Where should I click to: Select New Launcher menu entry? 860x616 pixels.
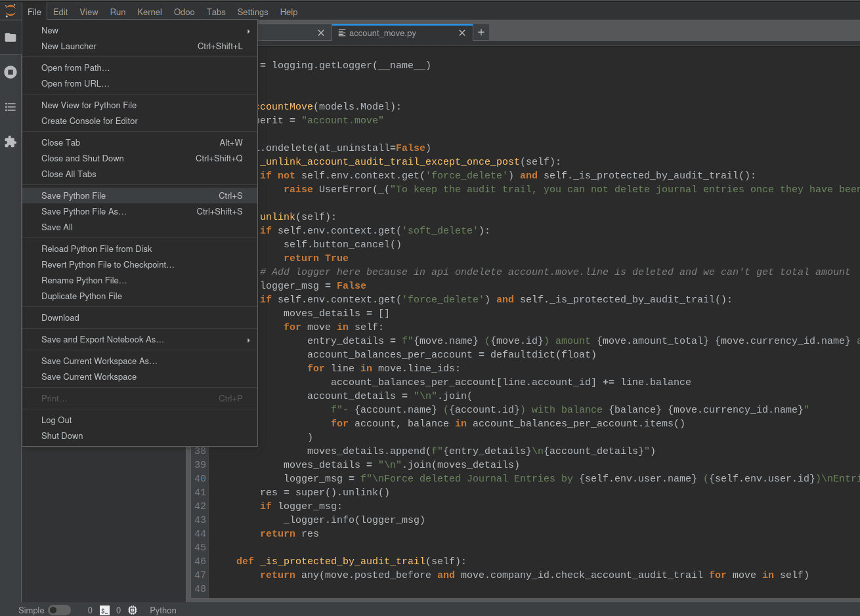pos(140,47)
